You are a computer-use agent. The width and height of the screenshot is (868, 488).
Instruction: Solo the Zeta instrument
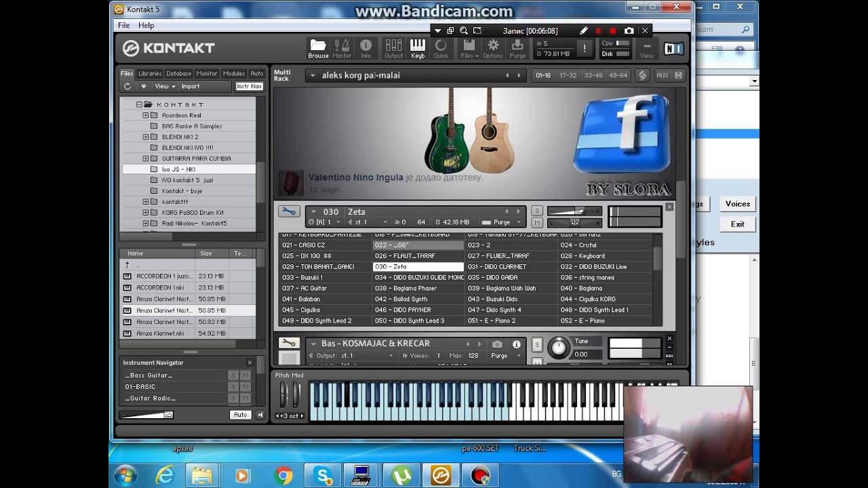[x=537, y=211]
